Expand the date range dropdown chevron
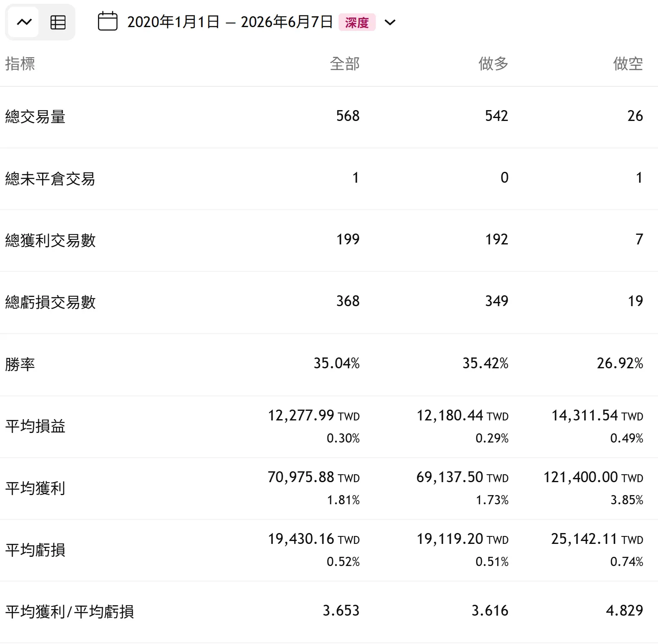 (x=390, y=22)
